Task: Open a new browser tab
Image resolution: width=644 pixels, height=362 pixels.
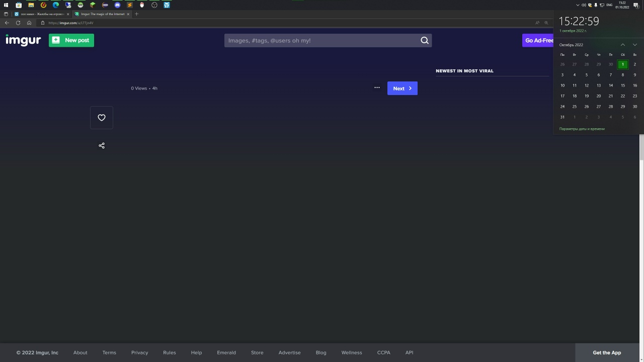Action: (x=136, y=14)
